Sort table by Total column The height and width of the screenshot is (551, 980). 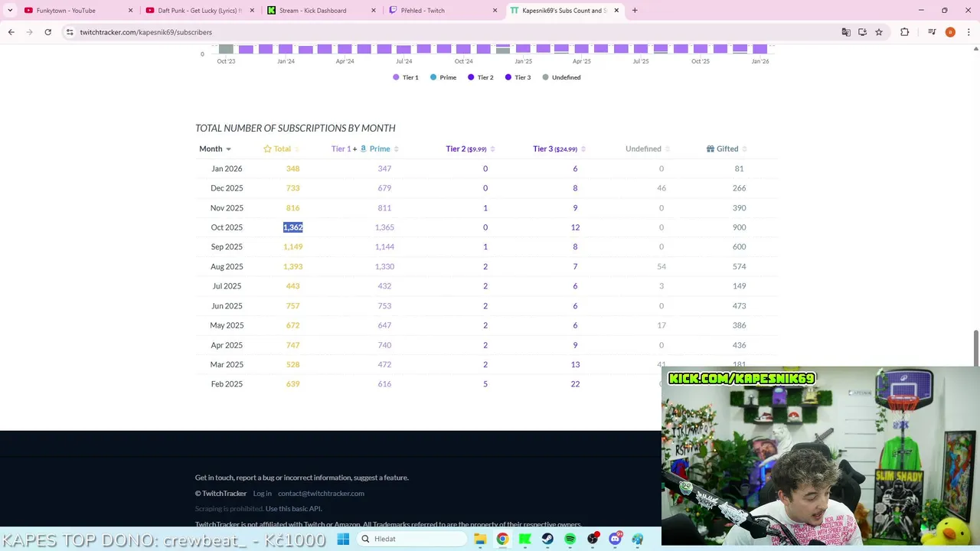[x=281, y=148]
